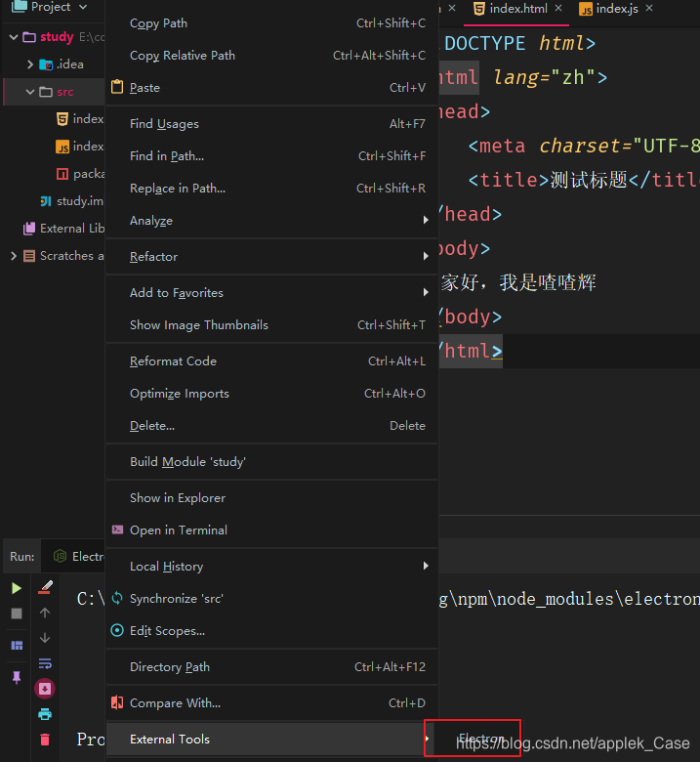Choose Open in Terminal
The width and height of the screenshot is (700, 762).
272,529
